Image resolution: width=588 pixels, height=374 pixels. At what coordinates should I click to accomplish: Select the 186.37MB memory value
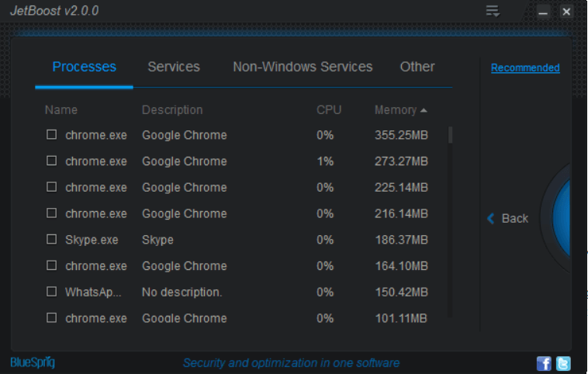(x=401, y=240)
